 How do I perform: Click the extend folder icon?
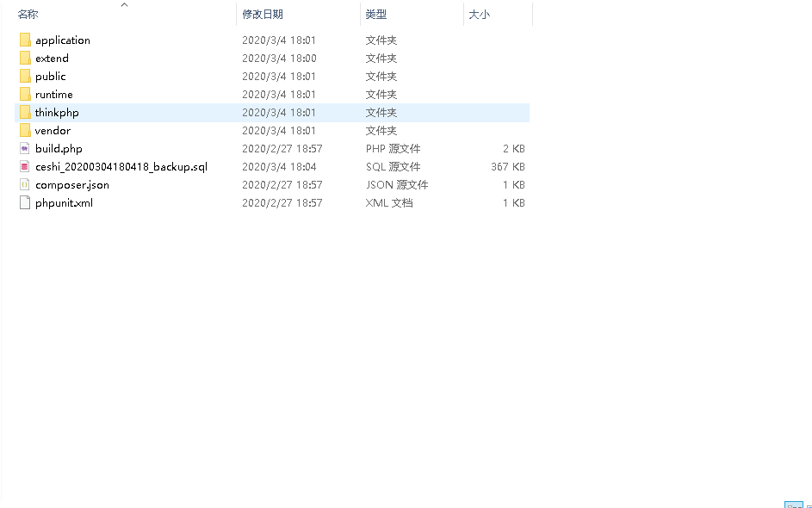[24, 58]
